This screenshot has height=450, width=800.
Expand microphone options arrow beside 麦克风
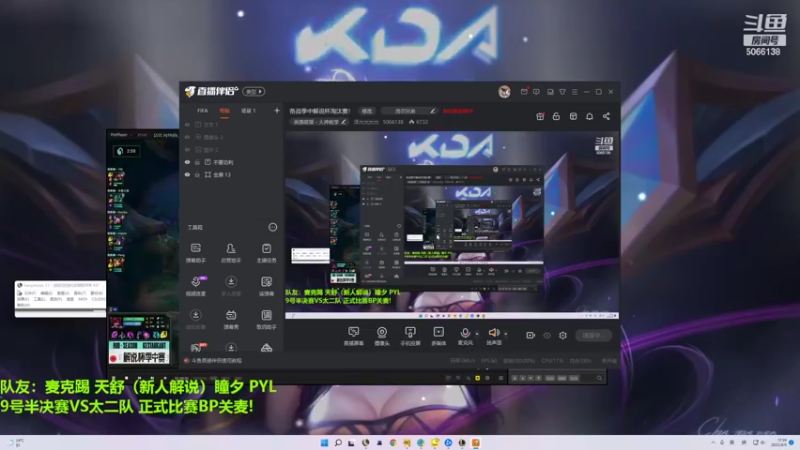[477, 334]
